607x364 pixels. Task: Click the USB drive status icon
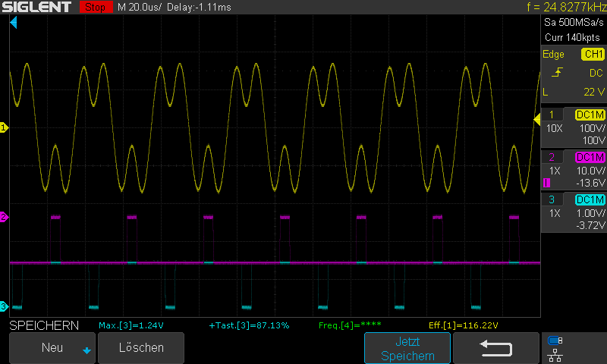click(555, 340)
